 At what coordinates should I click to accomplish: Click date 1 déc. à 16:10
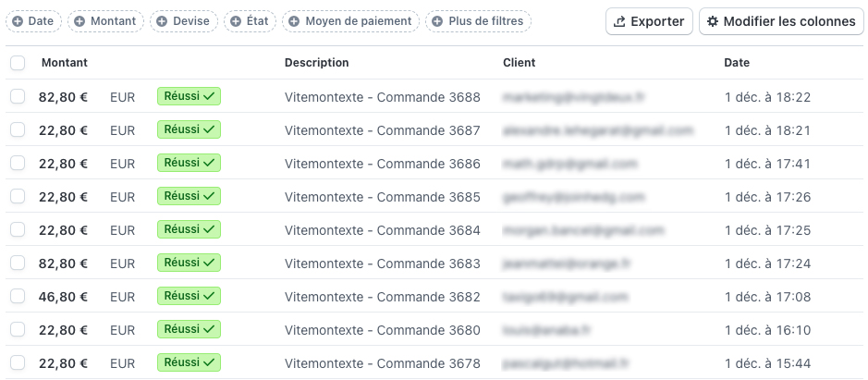click(767, 330)
